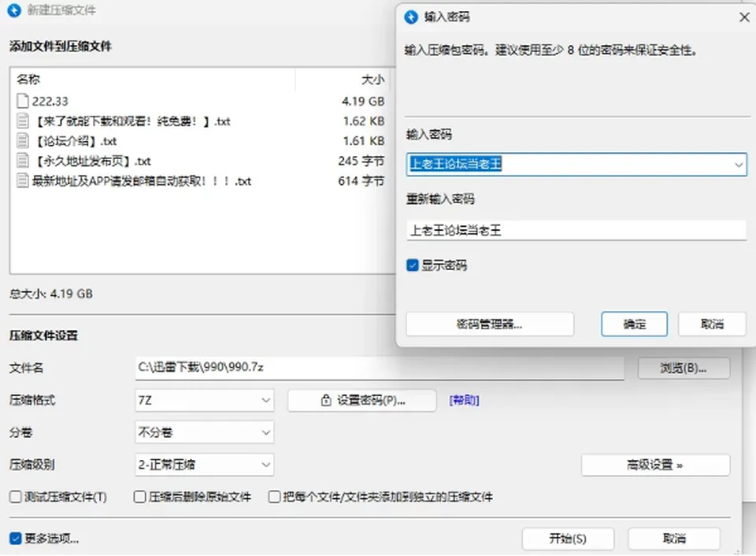Close the 输入密码 dialog

click(744, 17)
